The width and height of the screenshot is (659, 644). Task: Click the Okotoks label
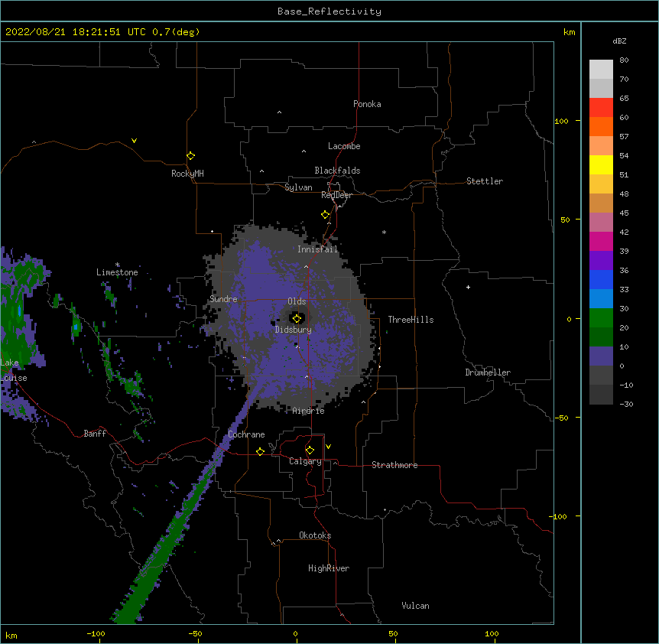(315, 535)
